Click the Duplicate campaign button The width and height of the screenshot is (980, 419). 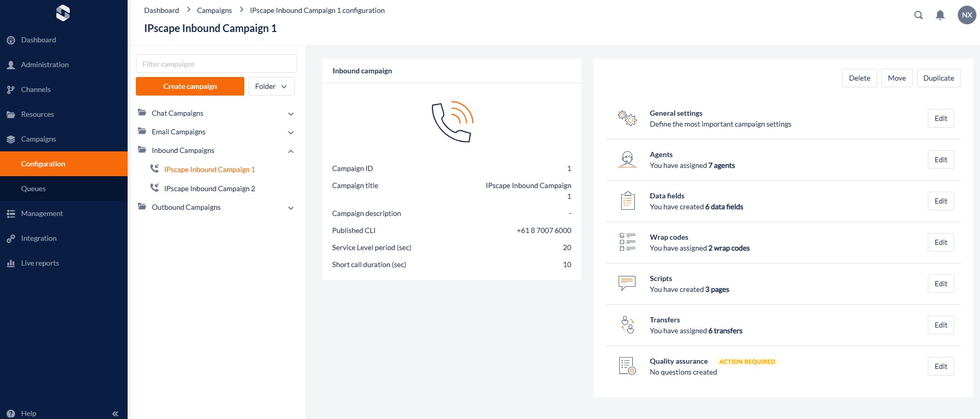(x=938, y=78)
